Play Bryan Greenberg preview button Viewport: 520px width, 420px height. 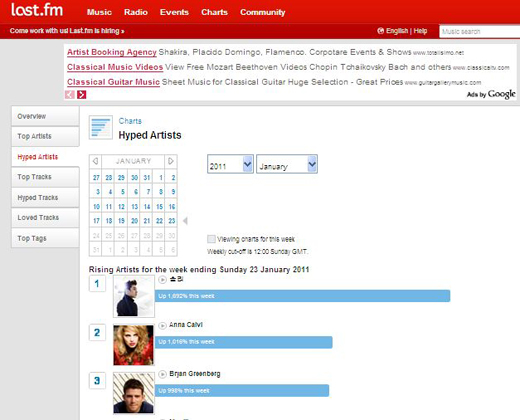tap(162, 374)
